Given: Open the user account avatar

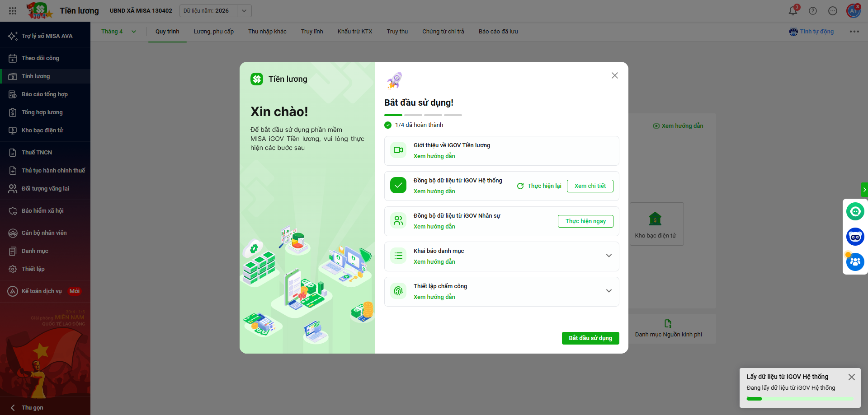Looking at the screenshot, I should 853,11.
